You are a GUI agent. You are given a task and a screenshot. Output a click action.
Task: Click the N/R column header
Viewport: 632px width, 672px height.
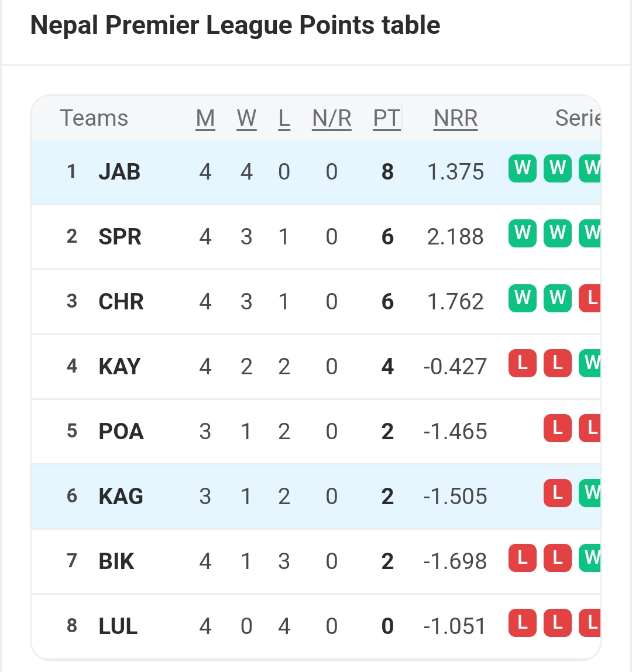coord(332,118)
